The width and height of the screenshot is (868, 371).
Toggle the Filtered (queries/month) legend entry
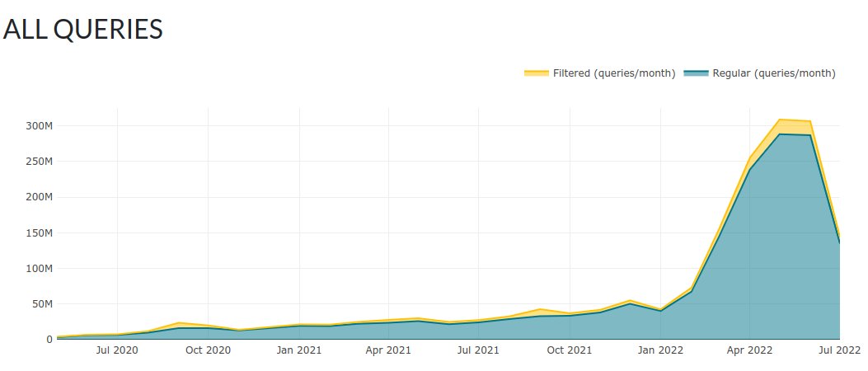pyautogui.click(x=600, y=73)
